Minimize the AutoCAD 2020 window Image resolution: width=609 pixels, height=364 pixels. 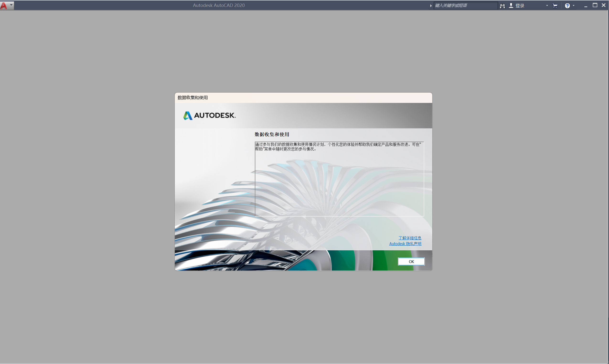(x=586, y=6)
